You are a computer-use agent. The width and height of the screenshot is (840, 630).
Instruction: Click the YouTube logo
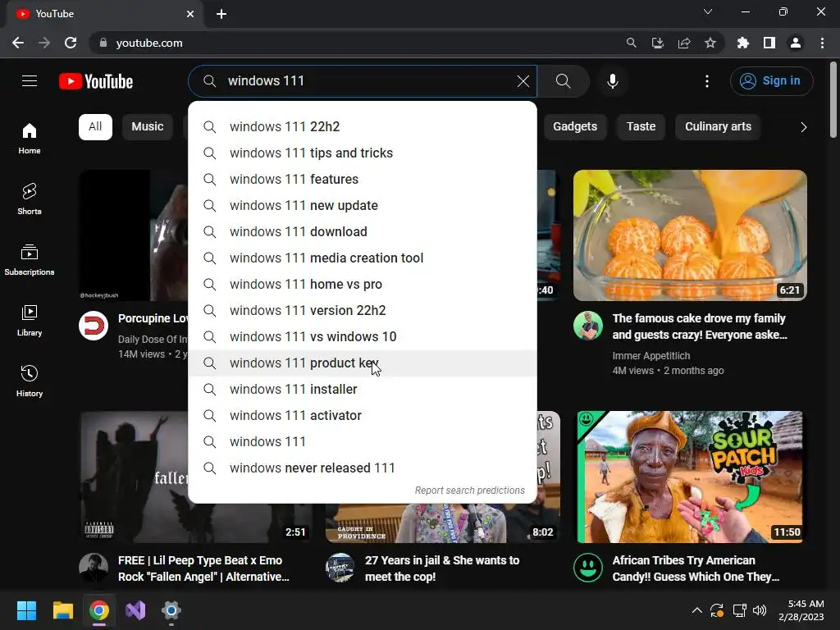tap(96, 81)
